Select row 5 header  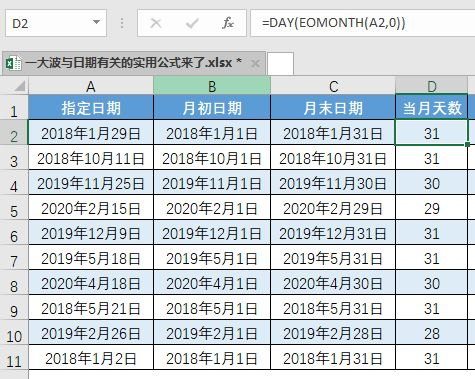coord(14,207)
